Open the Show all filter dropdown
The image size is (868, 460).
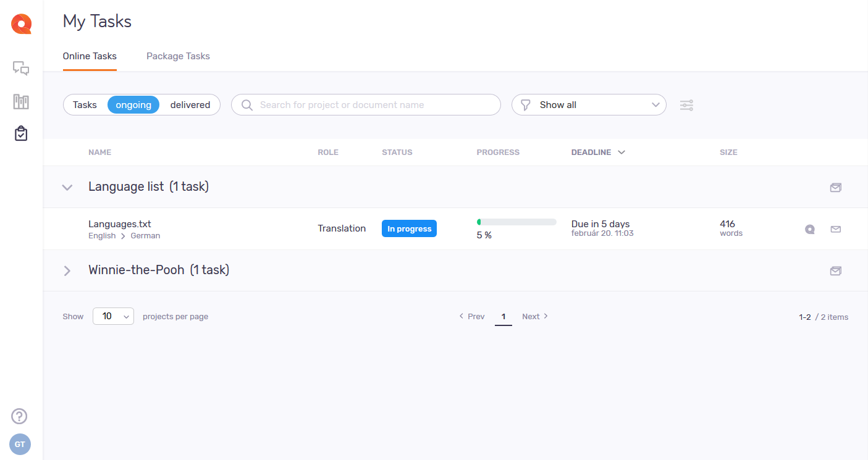(589, 105)
